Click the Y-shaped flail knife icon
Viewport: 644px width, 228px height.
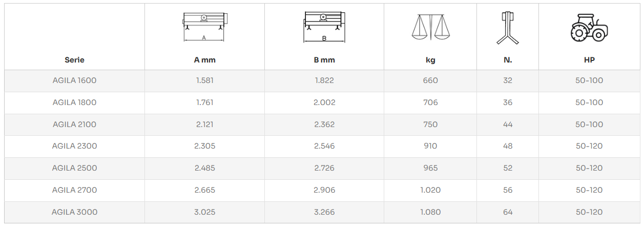pos(507,28)
